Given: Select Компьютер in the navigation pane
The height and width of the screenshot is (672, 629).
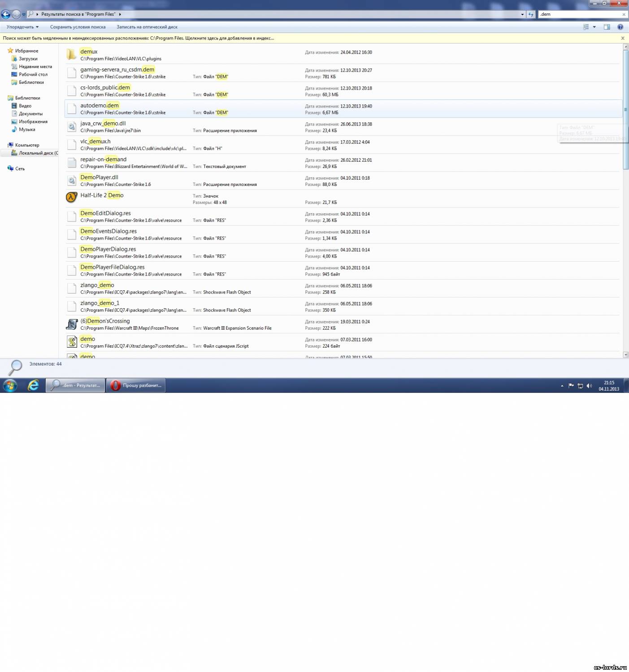Looking at the screenshot, I should point(27,145).
